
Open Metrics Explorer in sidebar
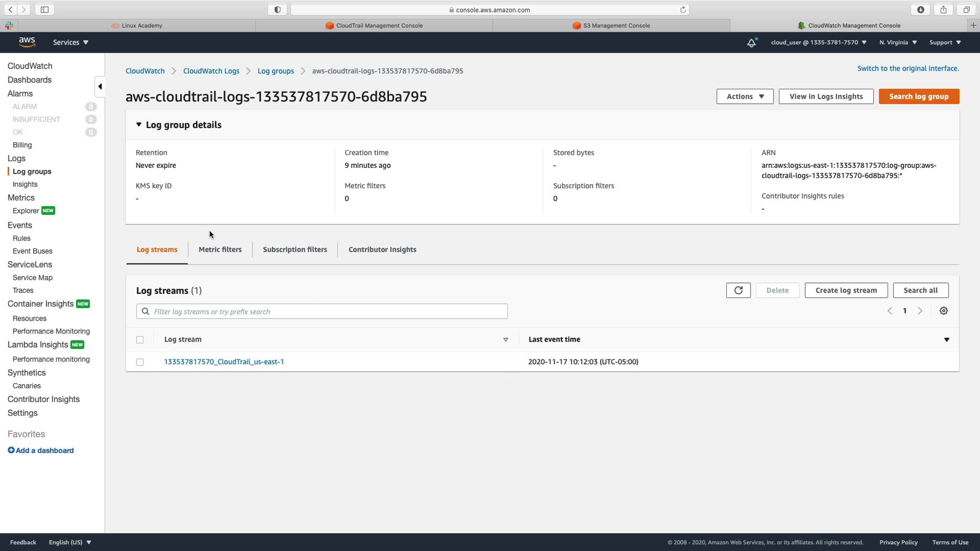[26, 210]
